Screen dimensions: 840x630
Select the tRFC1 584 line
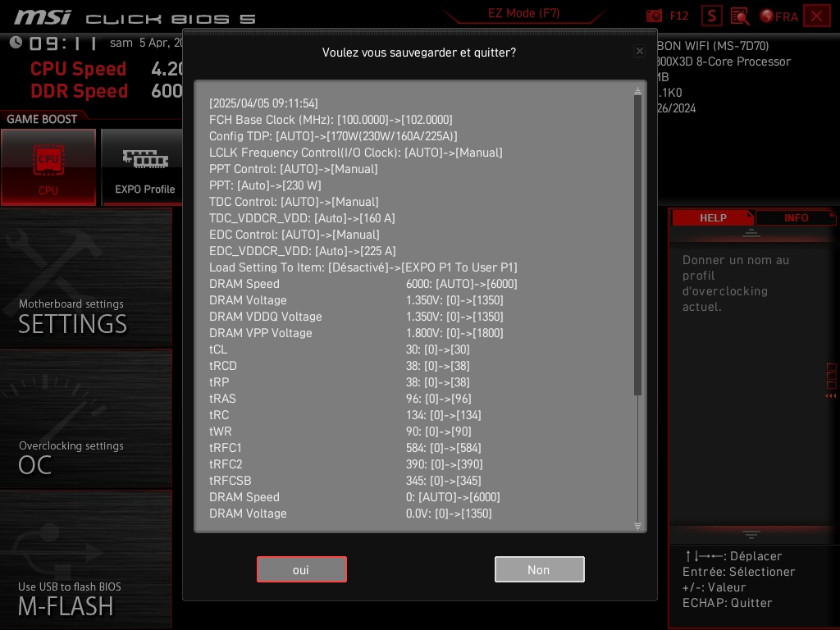(x=345, y=448)
